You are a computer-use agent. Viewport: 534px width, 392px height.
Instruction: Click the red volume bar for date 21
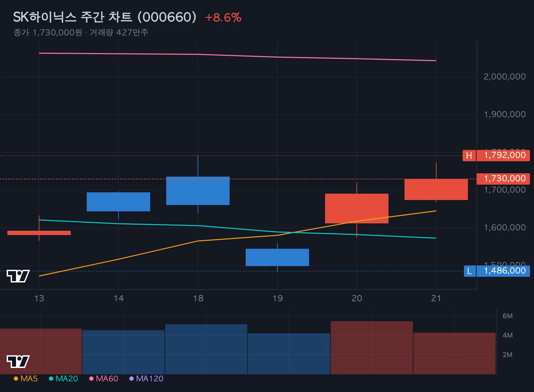click(x=455, y=353)
